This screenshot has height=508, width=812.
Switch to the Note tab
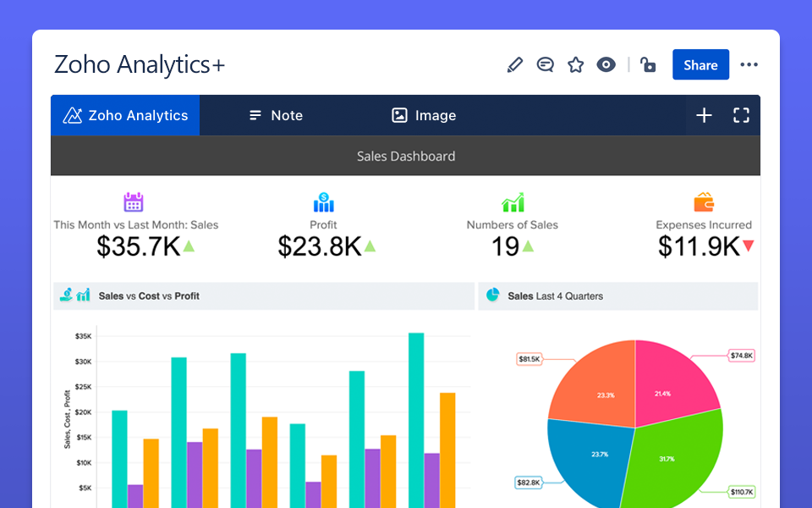276,115
